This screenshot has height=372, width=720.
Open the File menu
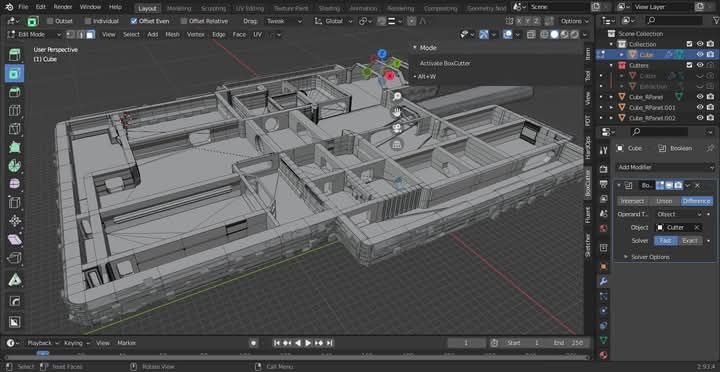coord(22,7)
